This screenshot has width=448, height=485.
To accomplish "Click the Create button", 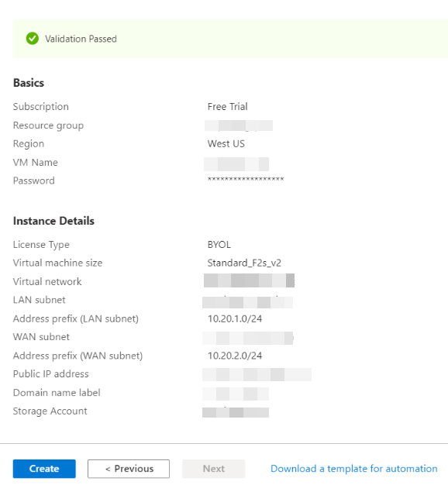I will pyautogui.click(x=44, y=469).
